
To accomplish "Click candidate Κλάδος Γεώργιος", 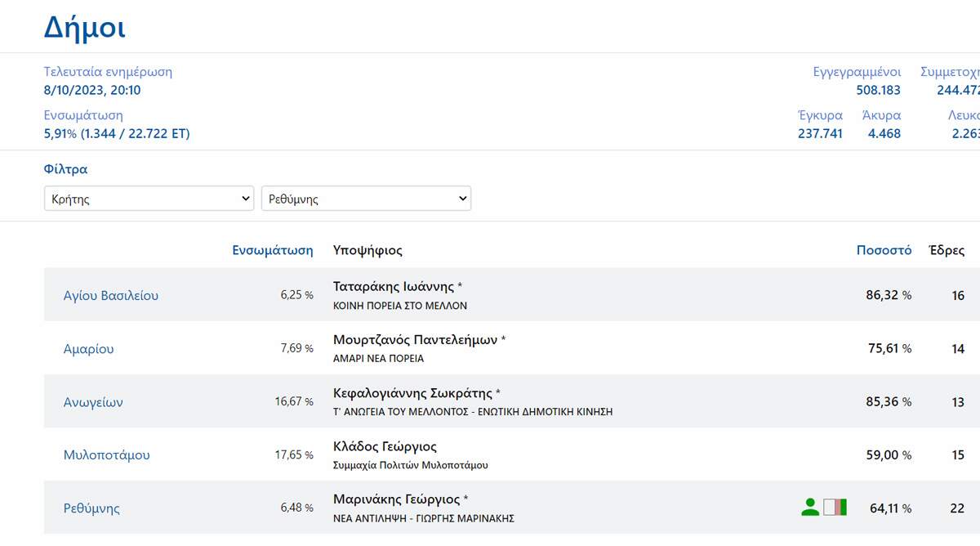I will click(x=385, y=446).
